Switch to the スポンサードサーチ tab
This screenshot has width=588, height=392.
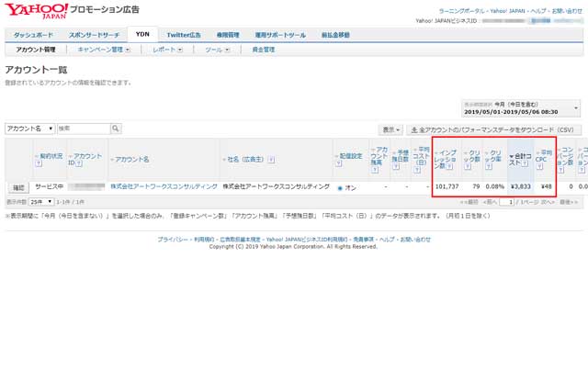[94, 35]
